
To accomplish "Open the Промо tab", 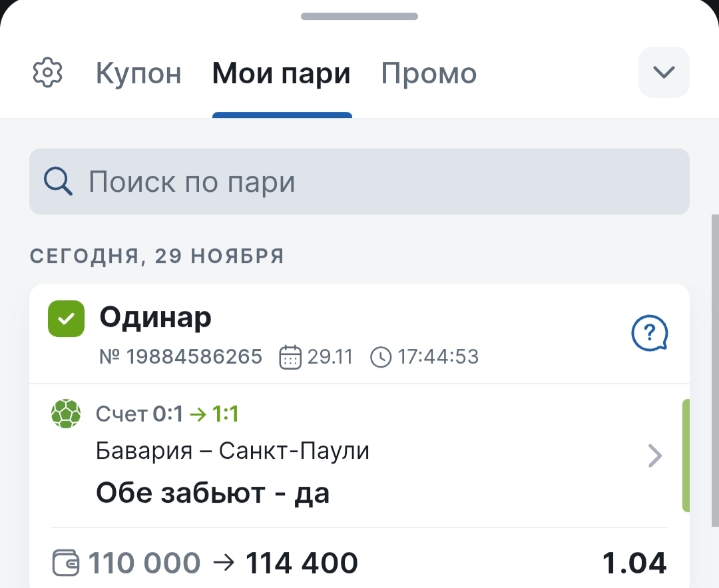I will point(429,73).
